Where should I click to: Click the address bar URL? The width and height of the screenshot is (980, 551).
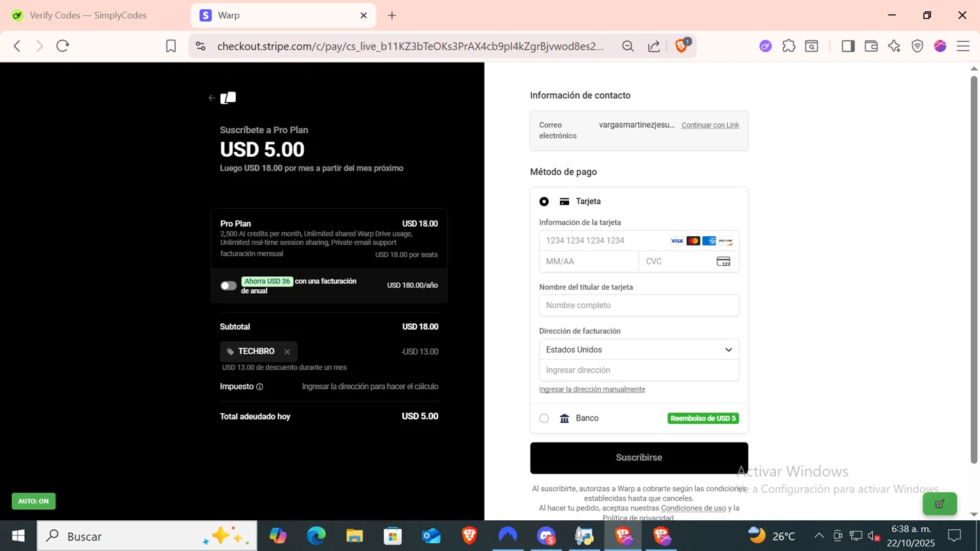click(410, 46)
